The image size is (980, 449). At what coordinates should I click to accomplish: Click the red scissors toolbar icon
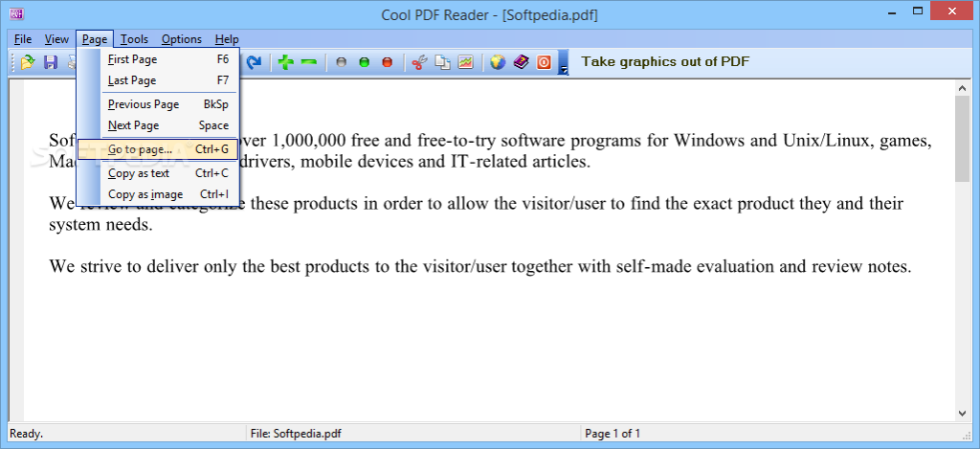tap(419, 62)
